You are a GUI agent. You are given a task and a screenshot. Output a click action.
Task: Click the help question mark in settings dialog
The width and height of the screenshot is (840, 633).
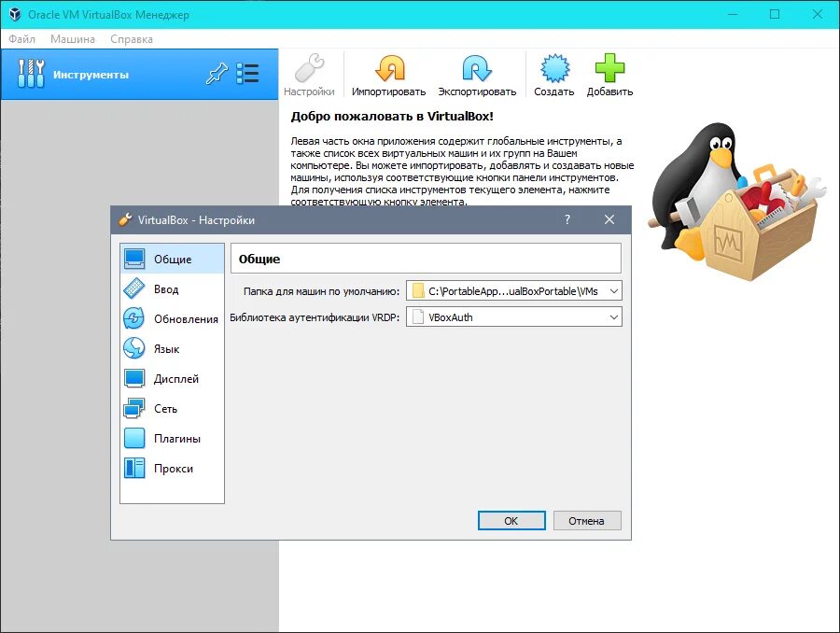[x=567, y=219]
